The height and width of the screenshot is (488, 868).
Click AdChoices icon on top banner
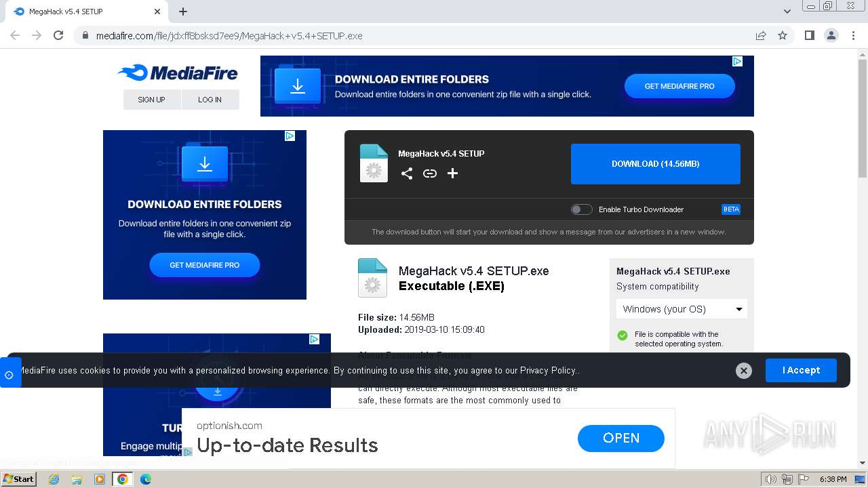[737, 62]
